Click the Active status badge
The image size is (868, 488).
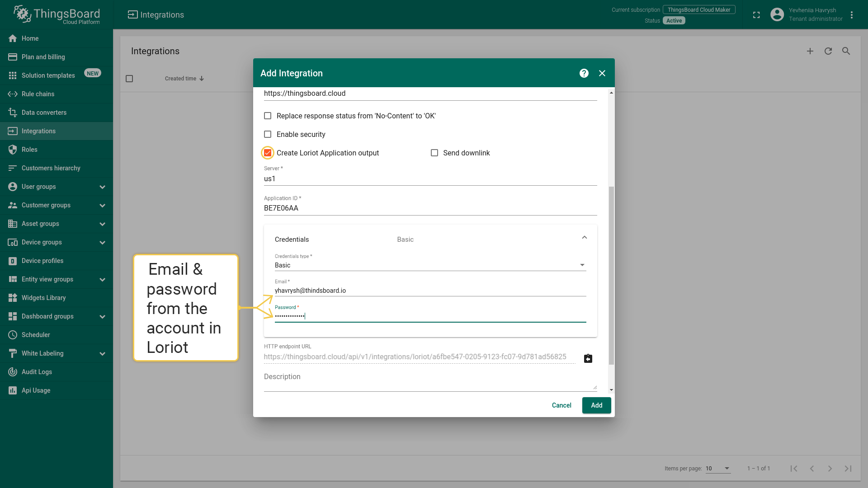click(x=674, y=21)
